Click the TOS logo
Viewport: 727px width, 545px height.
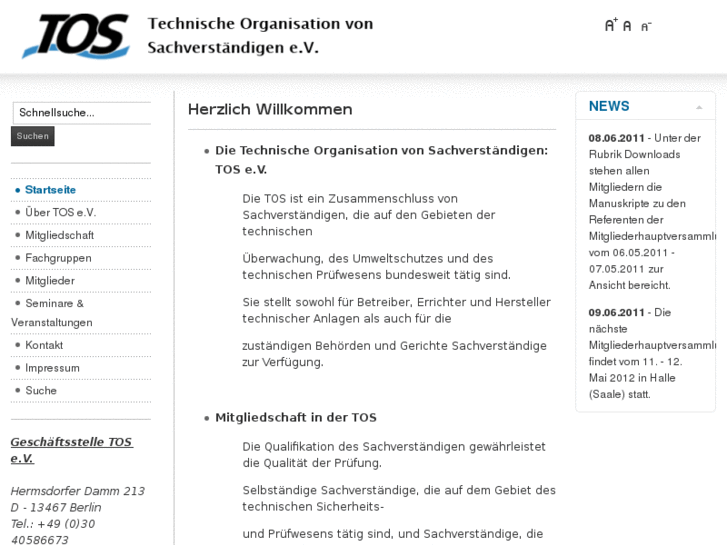click(x=76, y=36)
